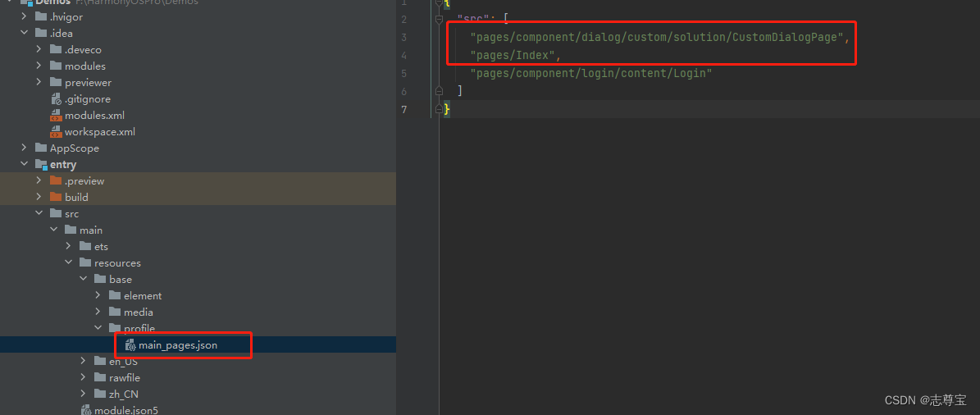Click the "pages/Index" string in editor
Screen dimensions: 980x415
click(513, 55)
